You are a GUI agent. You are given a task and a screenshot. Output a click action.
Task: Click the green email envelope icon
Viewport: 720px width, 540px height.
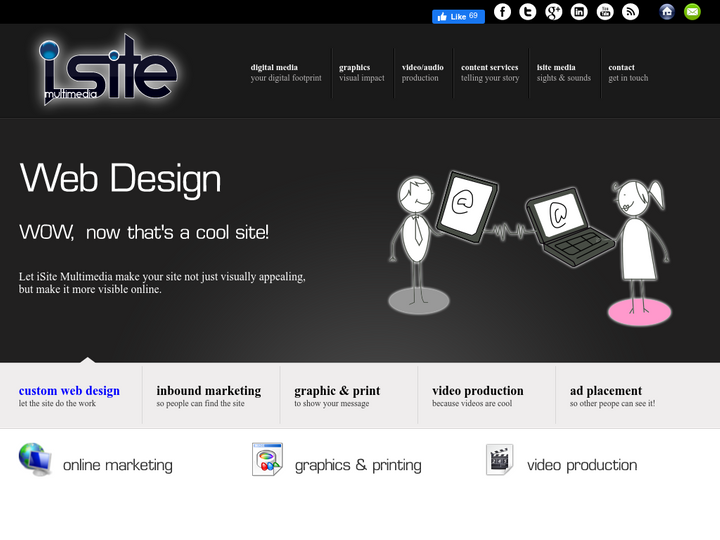pyautogui.click(x=692, y=12)
